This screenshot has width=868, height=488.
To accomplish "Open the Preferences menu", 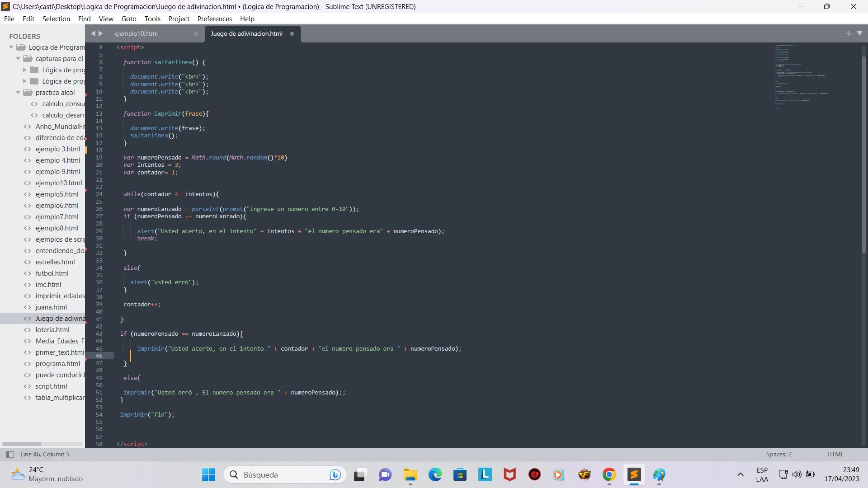I will pyautogui.click(x=214, y=19).
